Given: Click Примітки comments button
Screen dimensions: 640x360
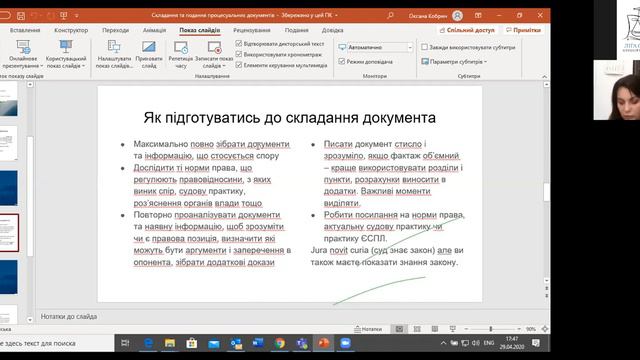Looking at the screenshot, I should pyautogui.click(x=524, y=30).
